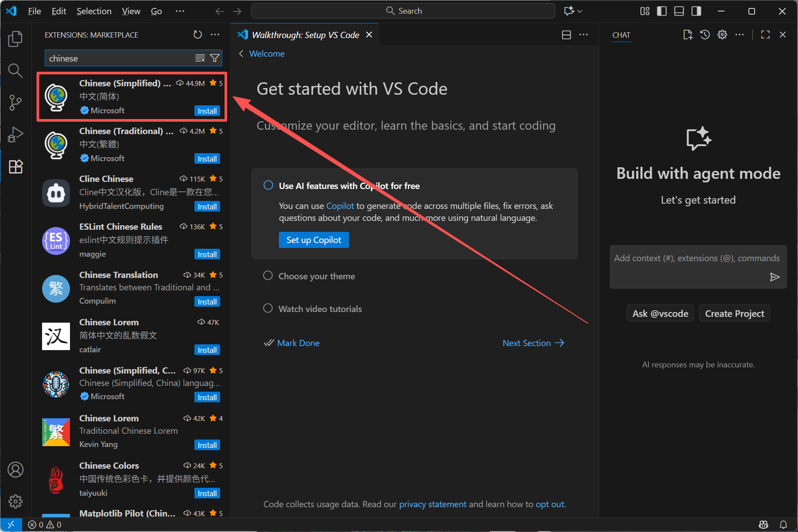Customize layout from title bar
The width and height of the screenshot is (798, 532).
click(645, 11)
